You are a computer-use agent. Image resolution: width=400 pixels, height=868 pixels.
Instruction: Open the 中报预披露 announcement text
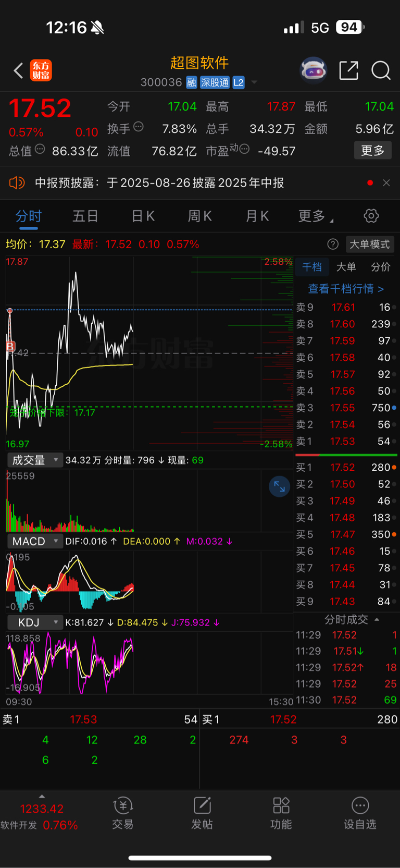(159, 183)
